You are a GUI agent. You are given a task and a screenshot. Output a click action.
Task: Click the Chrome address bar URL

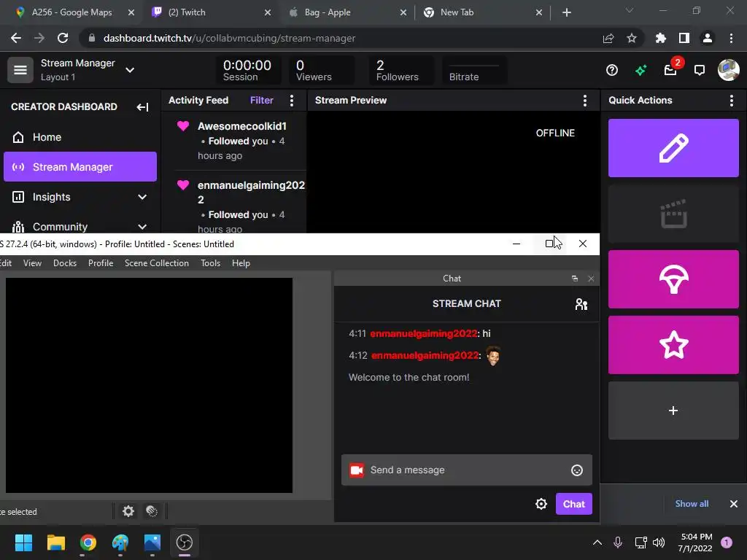tap(229, 39)
